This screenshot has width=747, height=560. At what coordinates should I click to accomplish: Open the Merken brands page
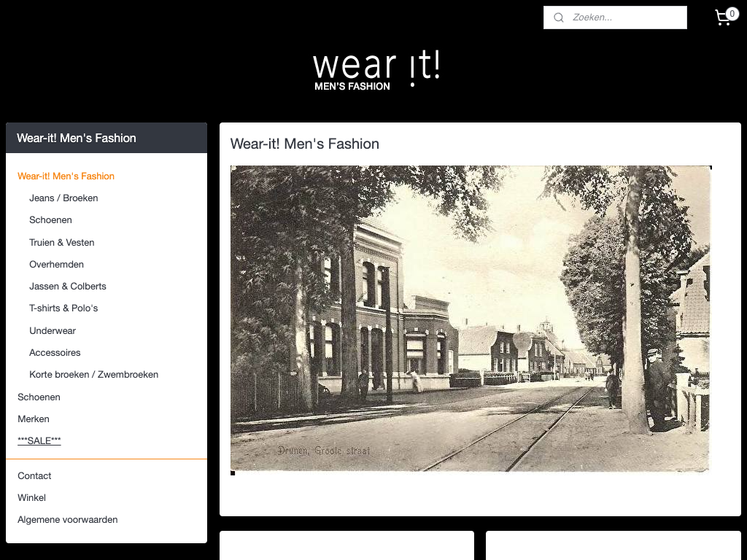click(x=34, y=419)
